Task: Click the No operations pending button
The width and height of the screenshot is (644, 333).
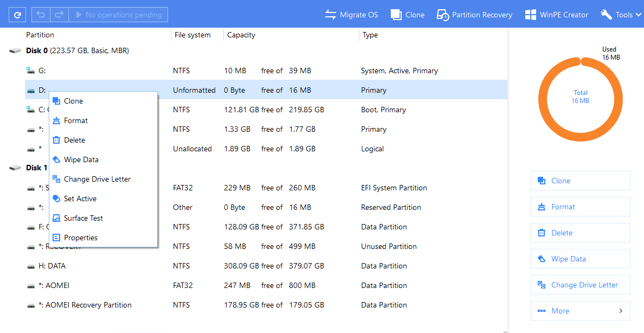Action: click(x=118, y=15)
